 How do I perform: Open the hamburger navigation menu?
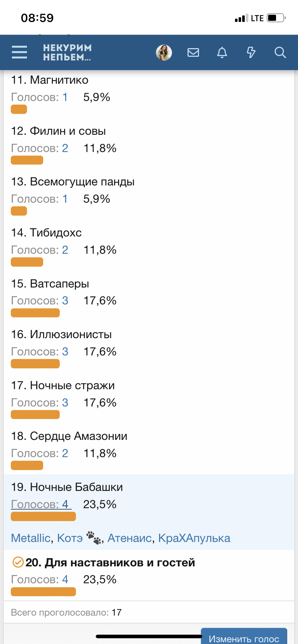coord(19,52)
